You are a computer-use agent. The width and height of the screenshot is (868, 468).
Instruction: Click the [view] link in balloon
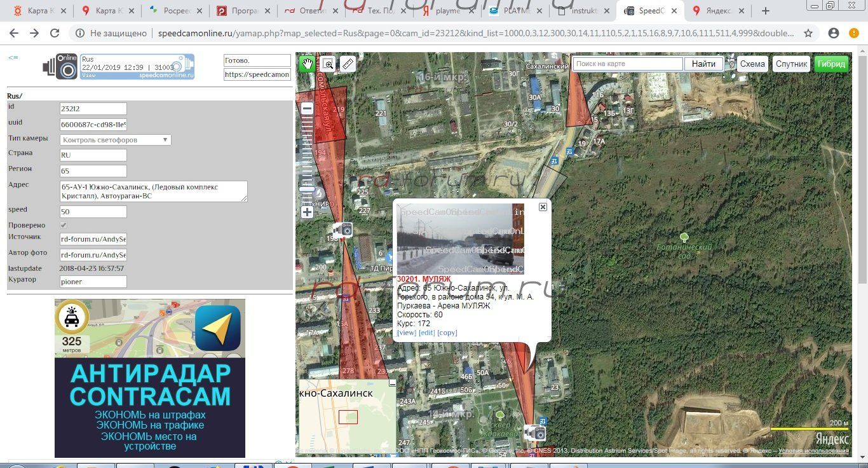[407, 333]
